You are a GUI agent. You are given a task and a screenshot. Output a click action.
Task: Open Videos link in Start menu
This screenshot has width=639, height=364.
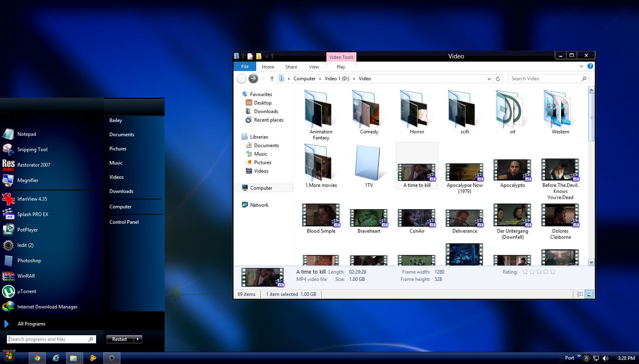116,177
